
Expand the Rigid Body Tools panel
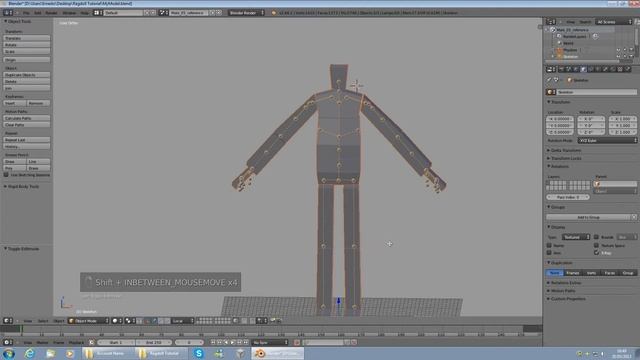(x=22, y=187)
